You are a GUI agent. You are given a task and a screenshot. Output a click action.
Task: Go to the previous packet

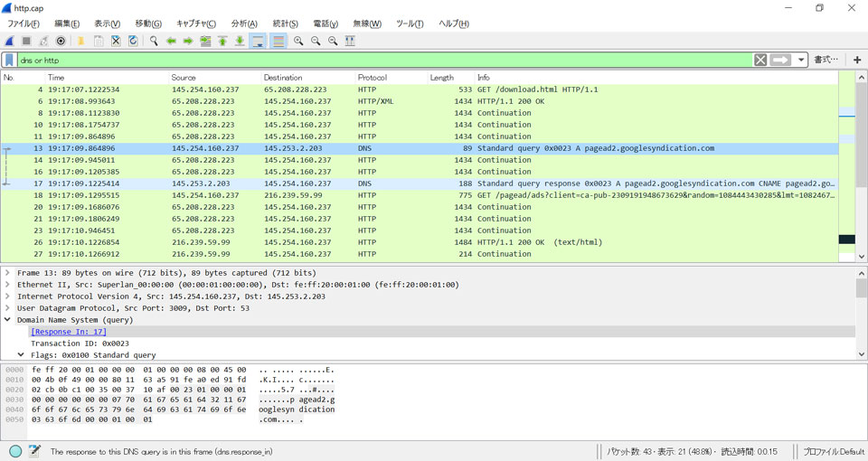(171, 41)
